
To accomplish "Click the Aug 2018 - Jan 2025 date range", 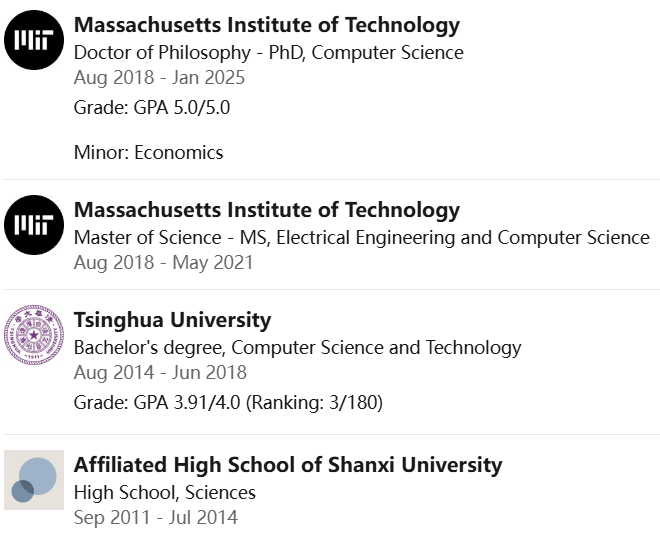I will (x=159, y=77).
